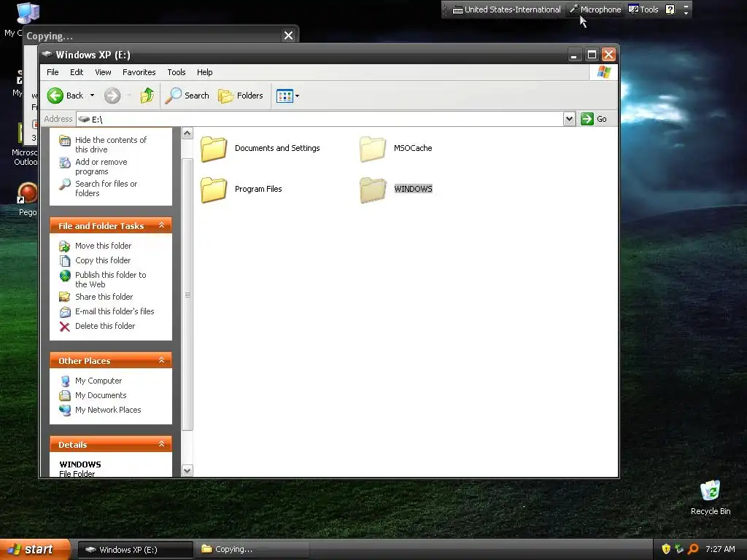The height and width of the screenshot is (560, 747).
Task: Click 'Add or remove programs' link
Action: [x=101, y=167]
